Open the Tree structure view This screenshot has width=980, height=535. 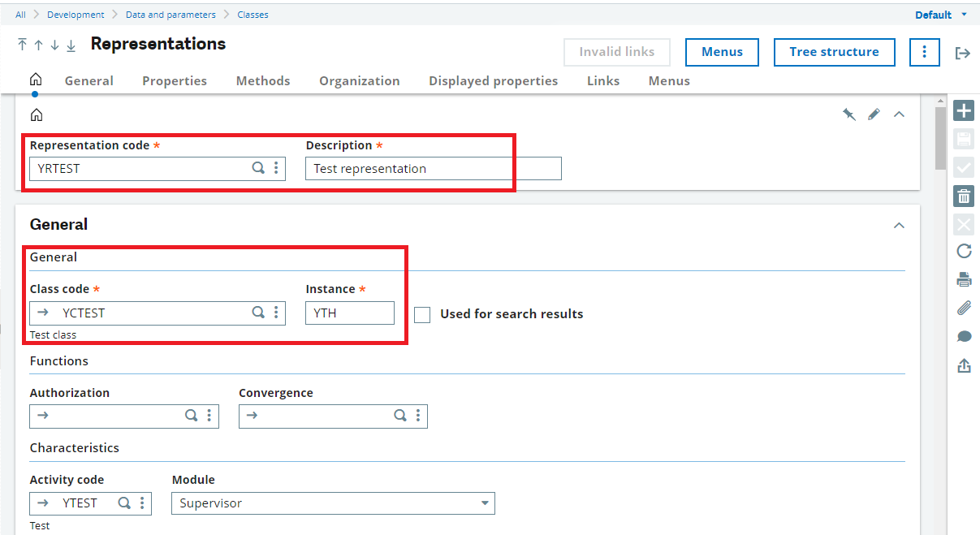[834, 52]
